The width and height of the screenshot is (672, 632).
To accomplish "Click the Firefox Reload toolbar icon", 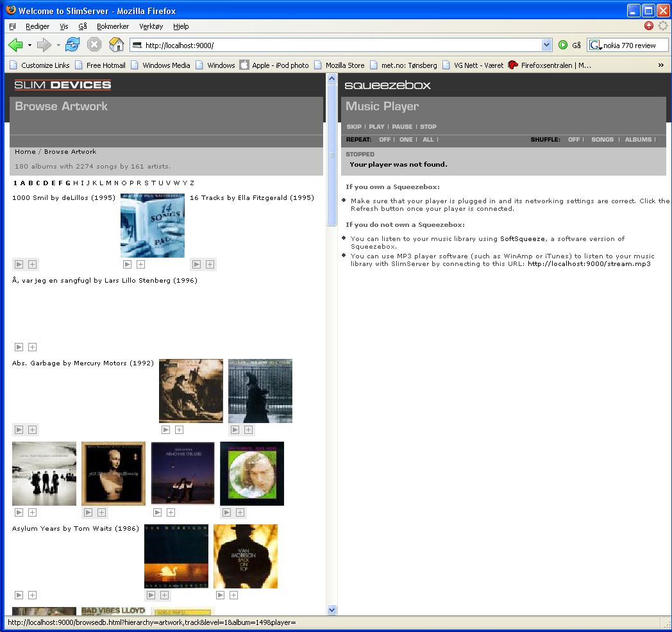I will pyautogui.click(x=72, y=45).
